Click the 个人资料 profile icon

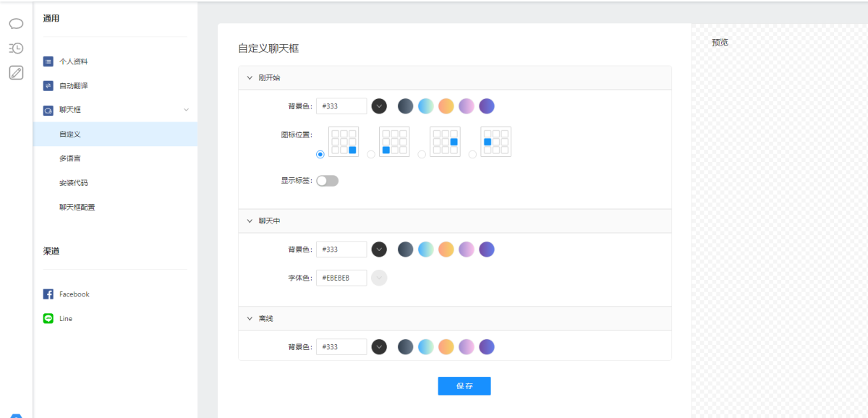pos(48,61)
